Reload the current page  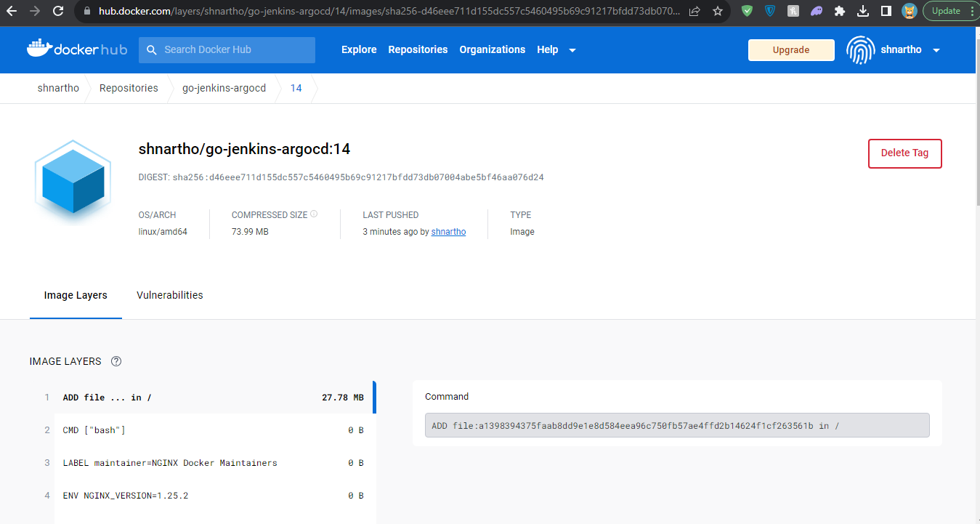point(58,11)
